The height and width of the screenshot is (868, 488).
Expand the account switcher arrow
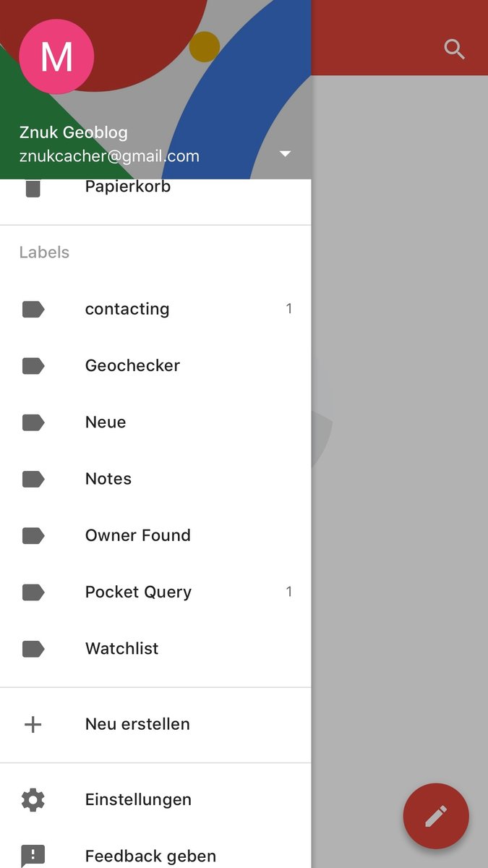[x=285, y=154]
